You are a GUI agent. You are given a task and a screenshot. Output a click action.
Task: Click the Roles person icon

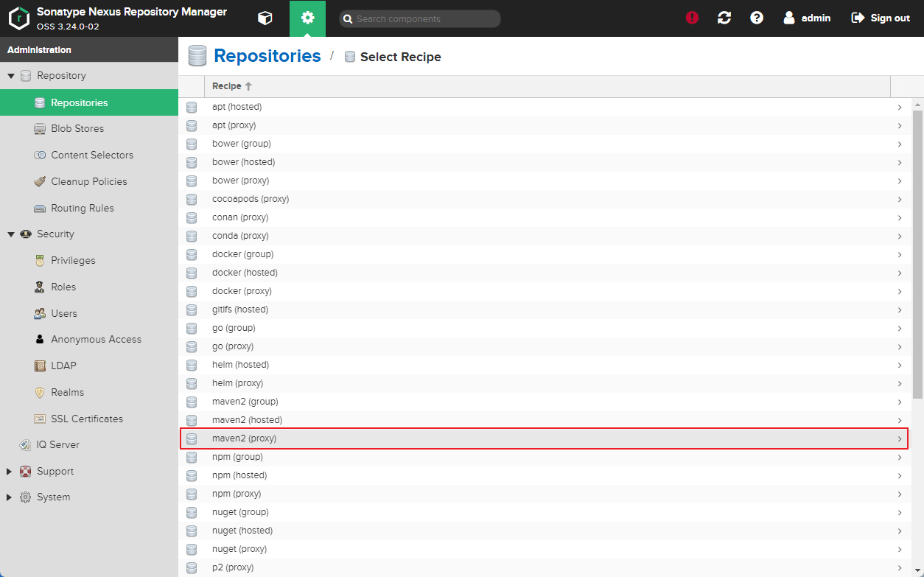[x=40, y=287]
